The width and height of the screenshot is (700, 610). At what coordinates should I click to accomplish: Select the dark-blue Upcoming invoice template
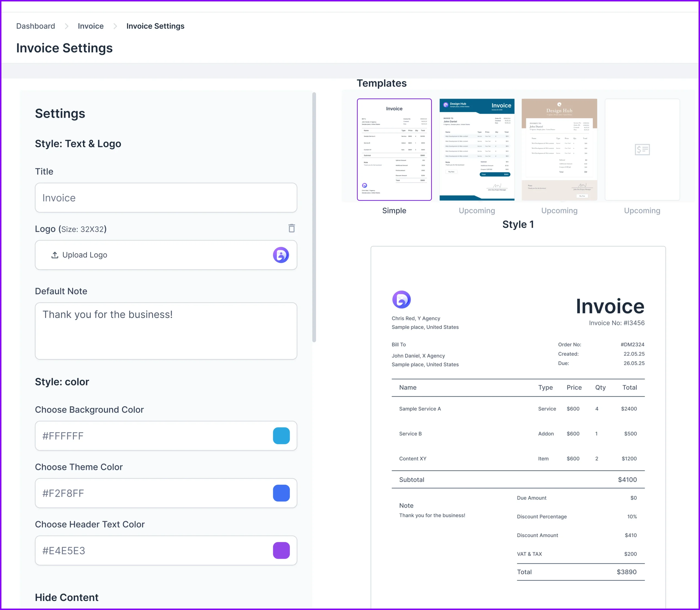click(x=476, y=150)
